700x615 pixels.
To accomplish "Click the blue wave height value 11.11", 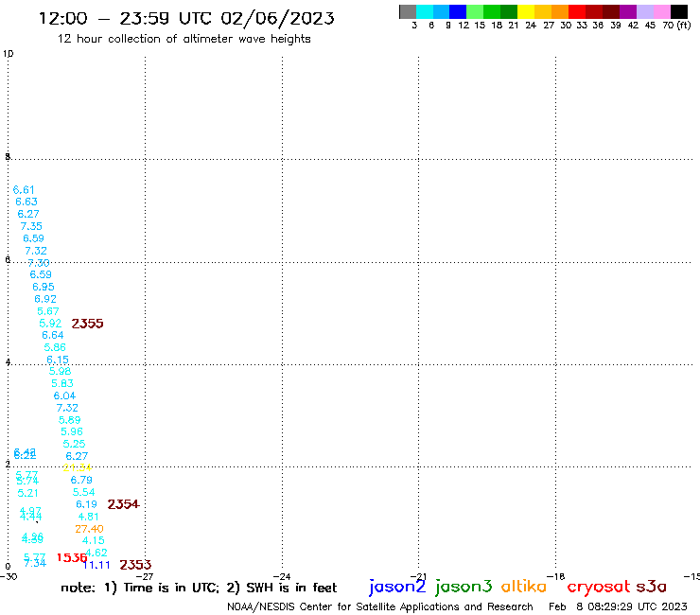I will click(96, 565).
